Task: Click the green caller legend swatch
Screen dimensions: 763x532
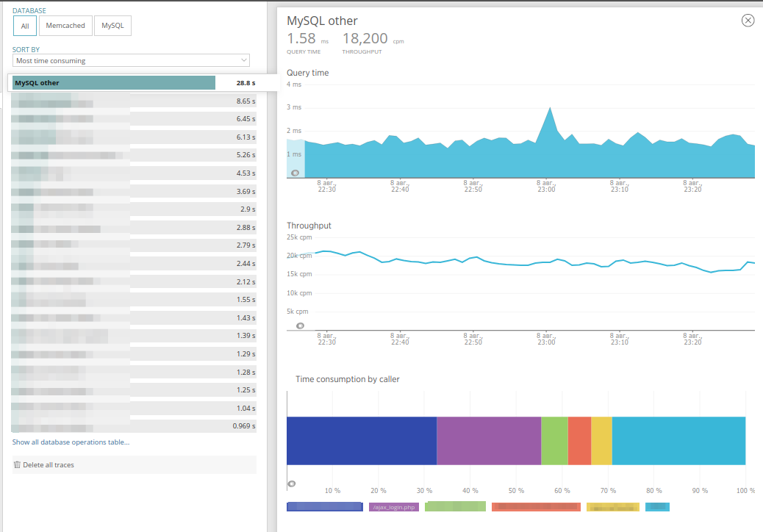Action: pyautogui.click(x=456, y=506)
